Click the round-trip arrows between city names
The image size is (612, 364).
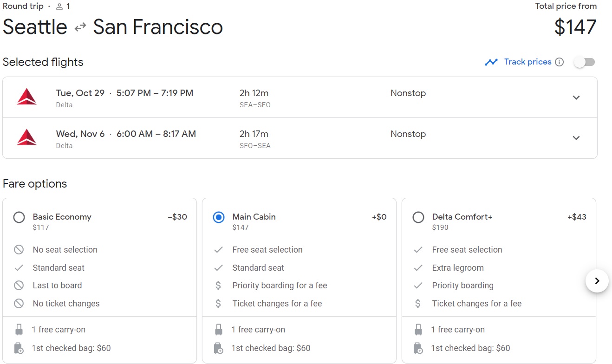point(80,27)
